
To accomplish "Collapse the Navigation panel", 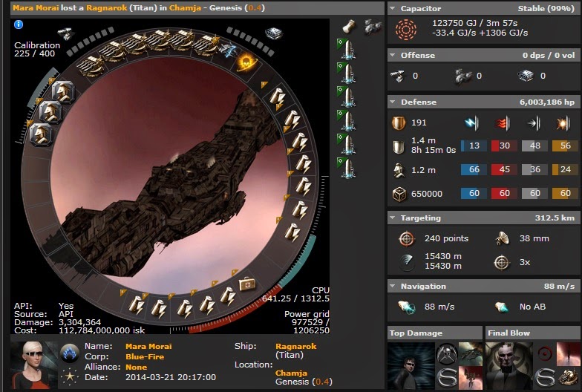I will (x=393, y=286).
